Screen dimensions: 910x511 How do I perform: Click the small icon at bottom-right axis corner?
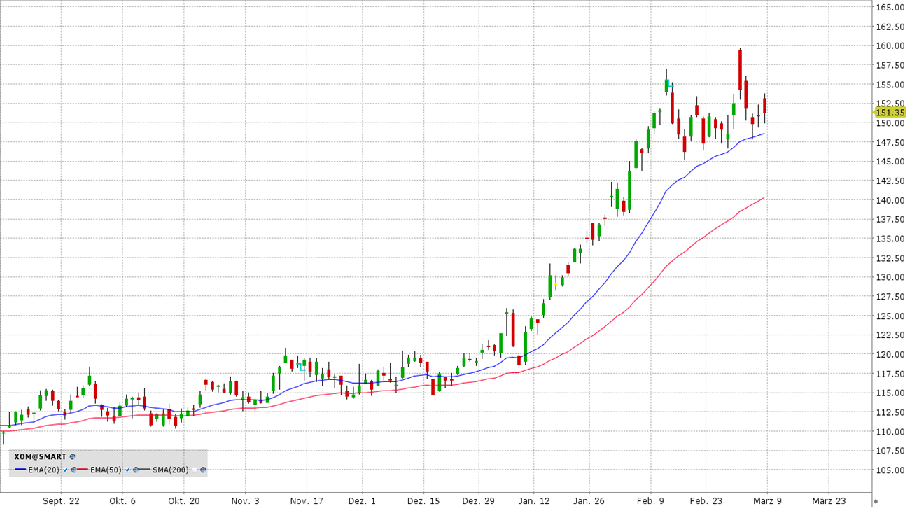click(876, 499)
